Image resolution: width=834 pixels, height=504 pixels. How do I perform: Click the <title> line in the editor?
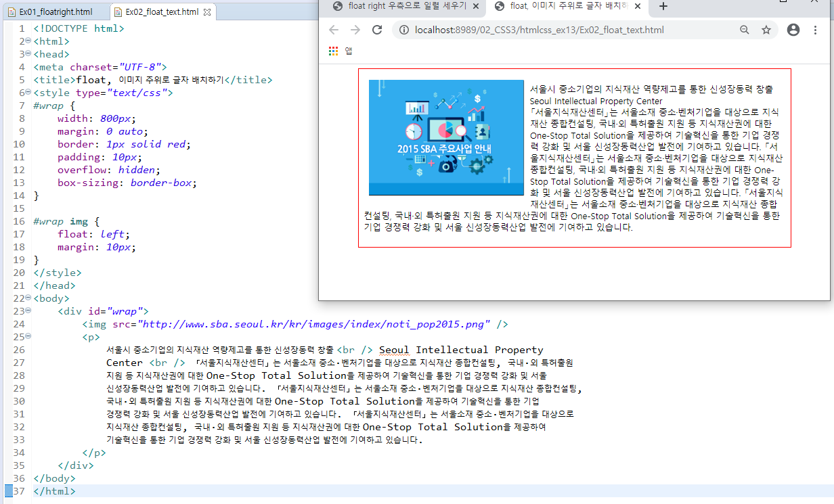pyautogui.click(x=152, y=80)
